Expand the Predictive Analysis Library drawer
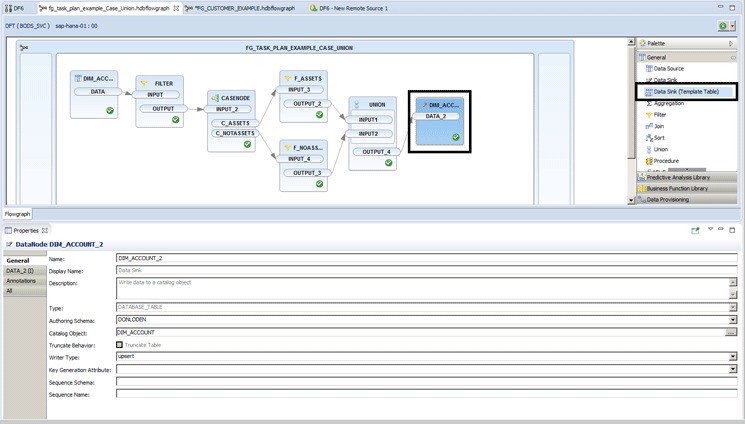This screenshot has height=424, width=745. [685, 177]
